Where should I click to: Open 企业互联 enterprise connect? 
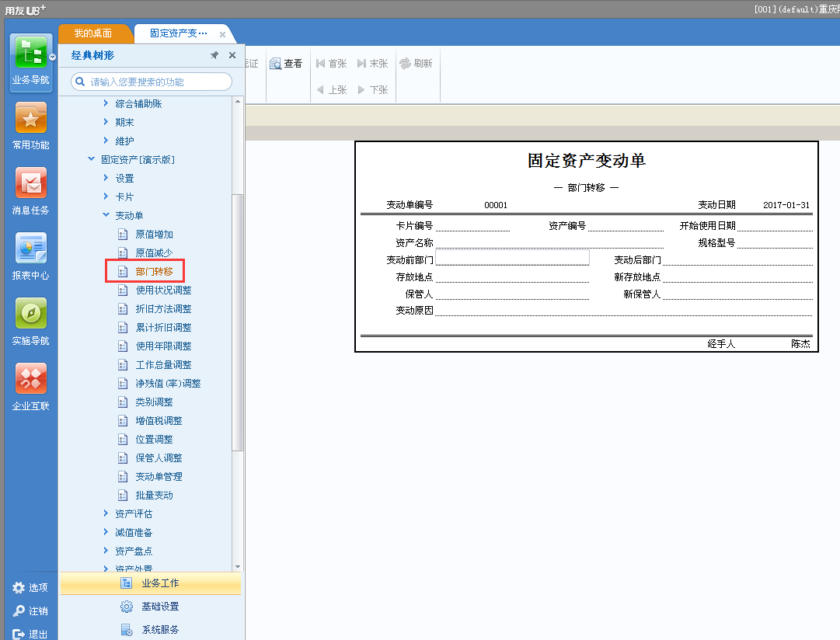30,386
